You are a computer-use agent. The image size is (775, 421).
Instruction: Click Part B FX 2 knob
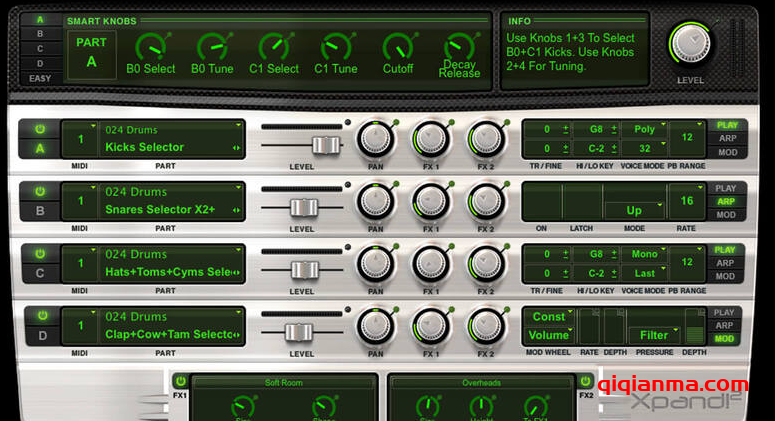[x=486, y=202]
